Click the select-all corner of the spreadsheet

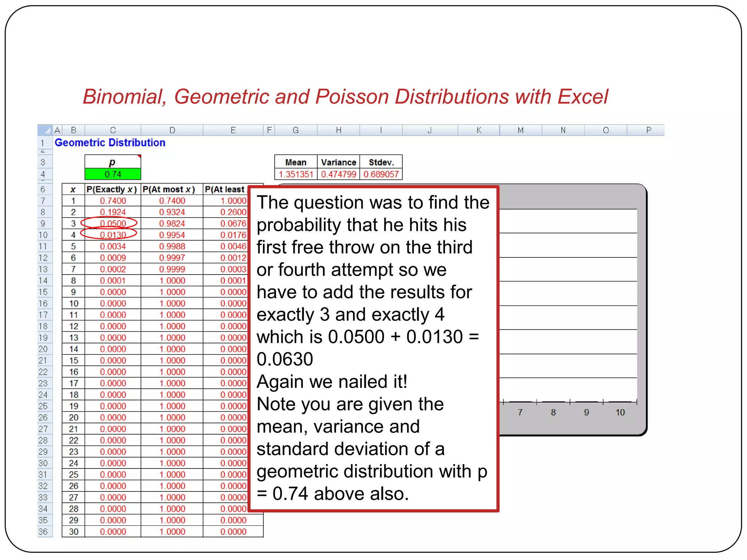(45, 130)
